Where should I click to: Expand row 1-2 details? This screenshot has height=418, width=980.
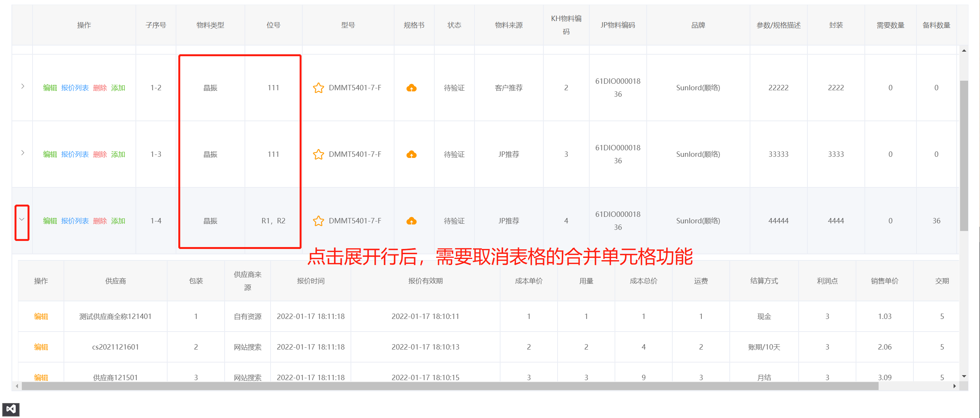[x=23, y=86]
